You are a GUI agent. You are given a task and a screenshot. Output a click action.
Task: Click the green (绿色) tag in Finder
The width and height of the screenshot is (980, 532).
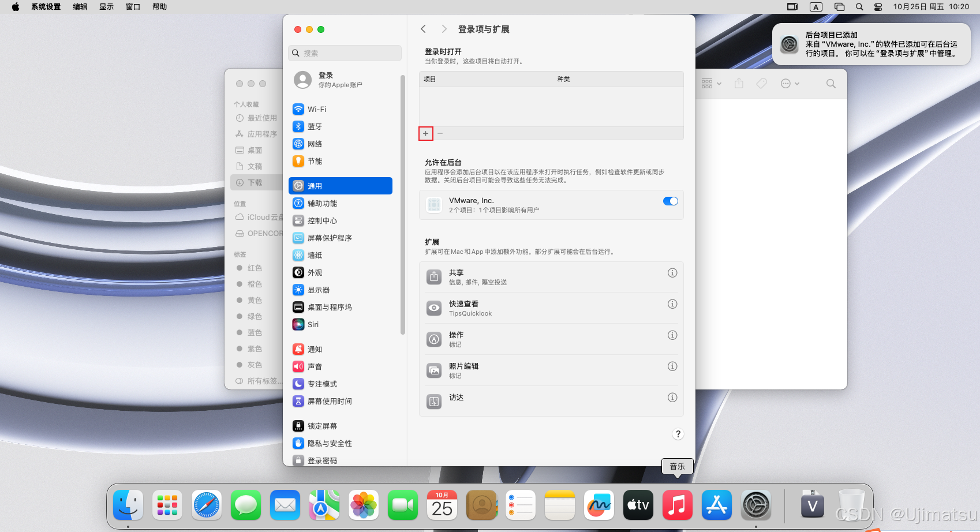click(x=250, y=316)
